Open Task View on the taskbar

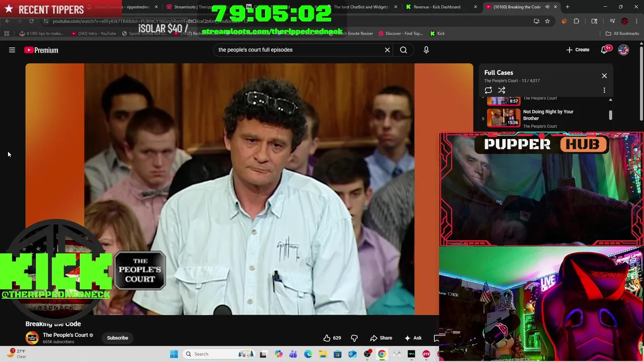(x=263, y=354)
